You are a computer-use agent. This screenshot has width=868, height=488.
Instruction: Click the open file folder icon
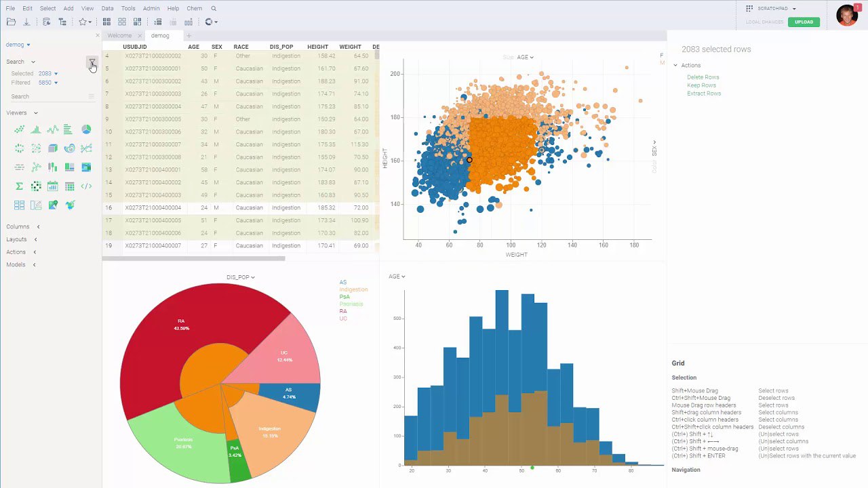point(11,22)
